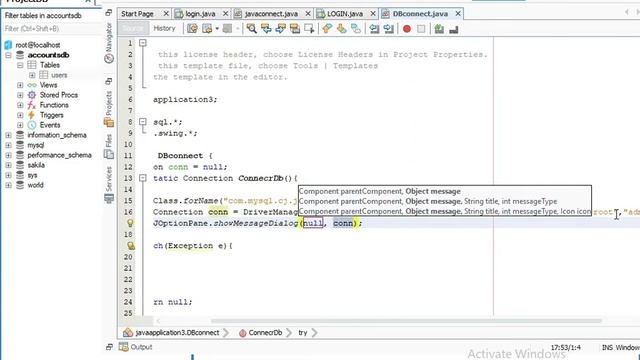This screenshot has width=640, height=360.
Task: Open the Files side panel
Action: pyautogui.click(x=109, y=147)
